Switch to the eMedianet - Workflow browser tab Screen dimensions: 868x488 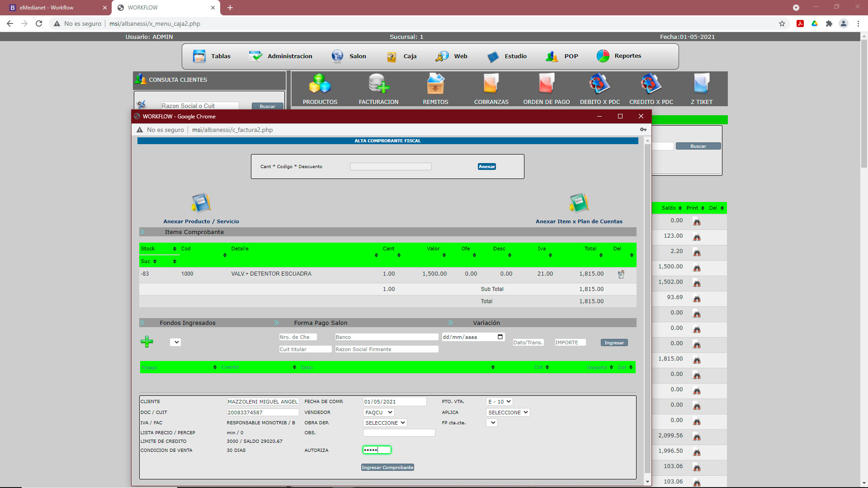point(47,8)
